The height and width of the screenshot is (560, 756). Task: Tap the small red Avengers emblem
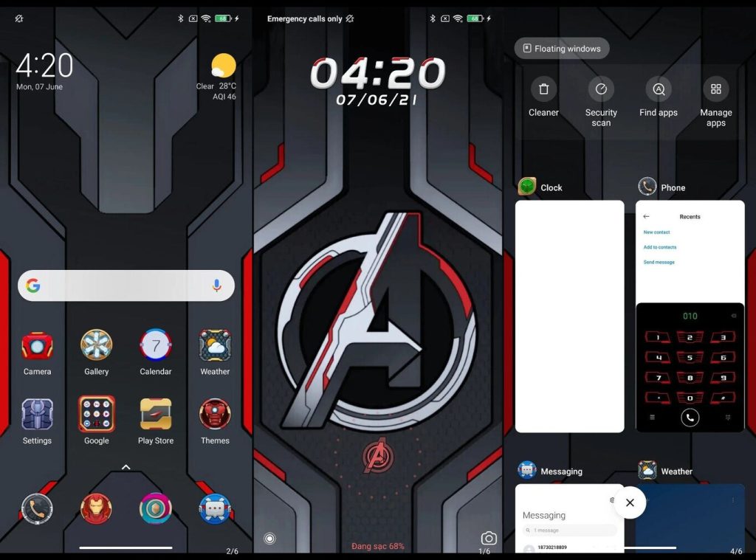[x=378, y=455]
